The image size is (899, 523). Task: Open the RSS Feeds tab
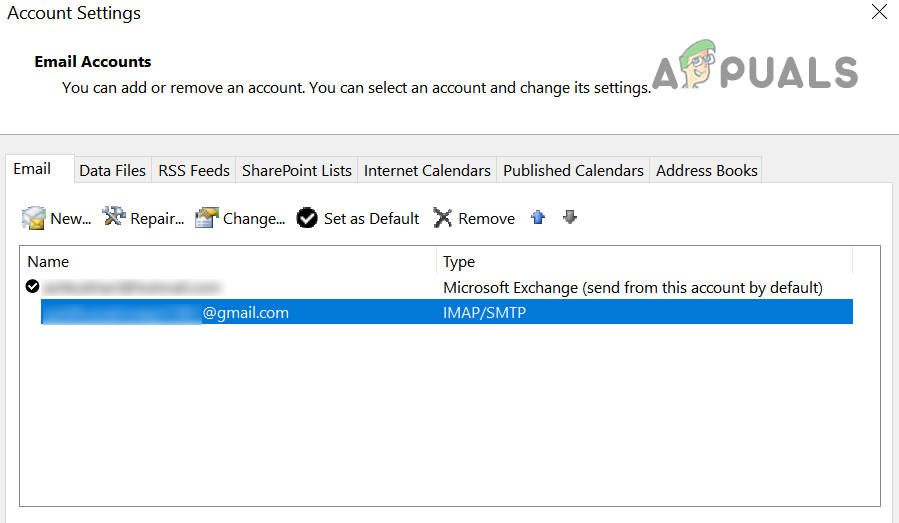tap(194, 171)
